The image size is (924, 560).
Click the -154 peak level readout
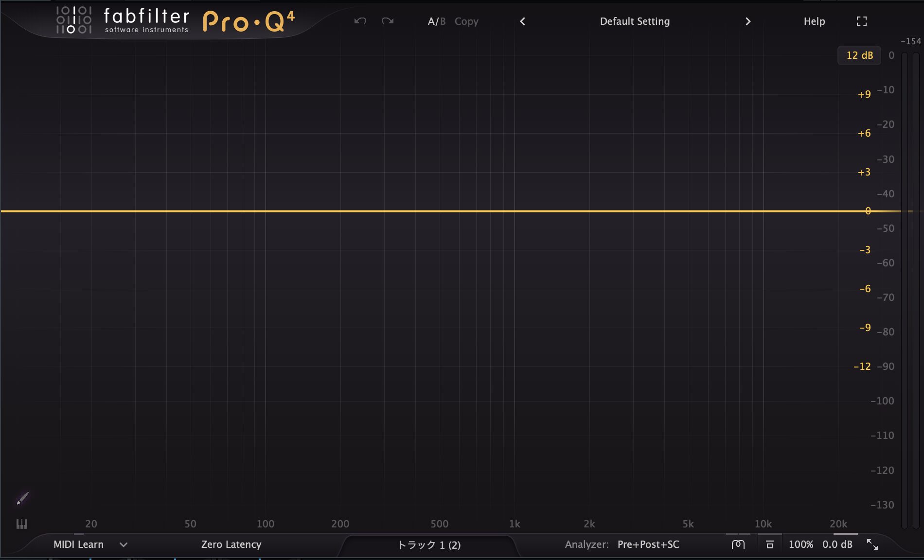[x=911, y=41]
